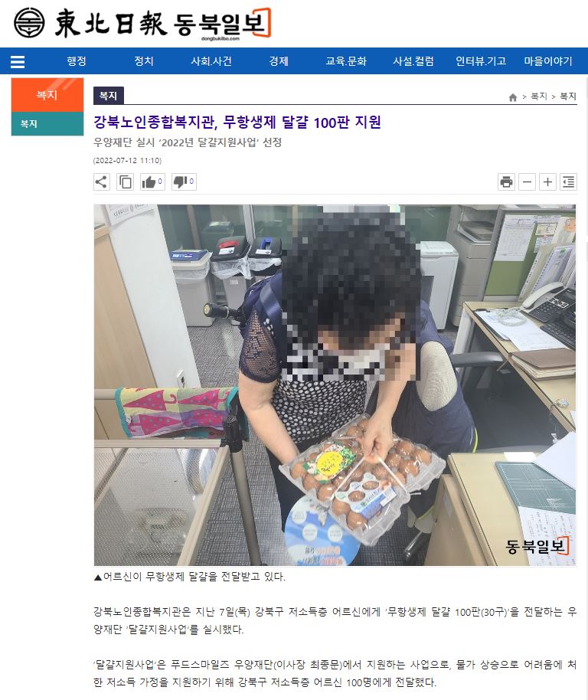Print the article via printer icon
The height and width of the screenshot is (700, 588).
tap(506, 182)
